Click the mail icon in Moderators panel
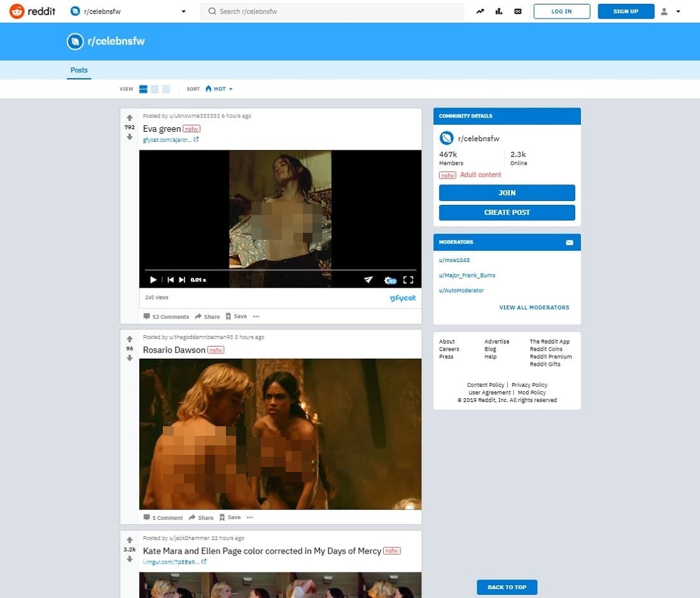 [570, 242]
